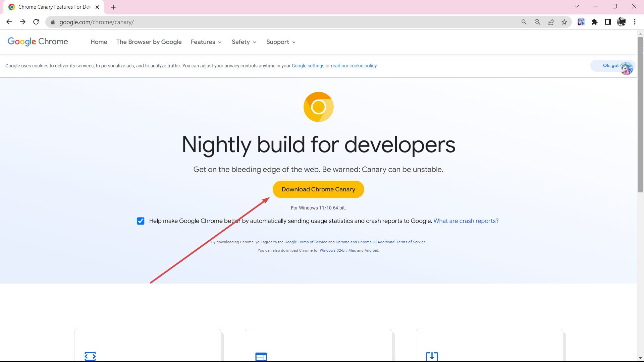Click the browser window feature card icon
Viewport: 644px width, 362px height.
click(261, 357)
